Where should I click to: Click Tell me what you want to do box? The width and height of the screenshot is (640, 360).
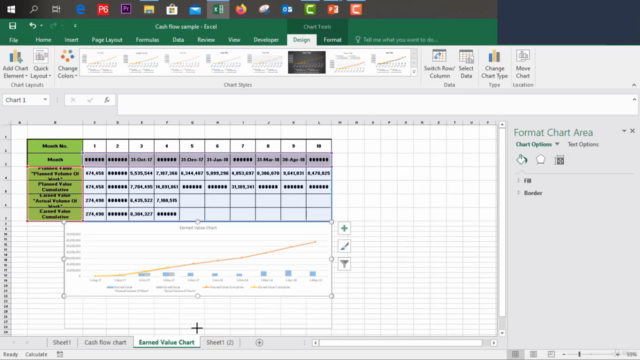click(400, 40)
